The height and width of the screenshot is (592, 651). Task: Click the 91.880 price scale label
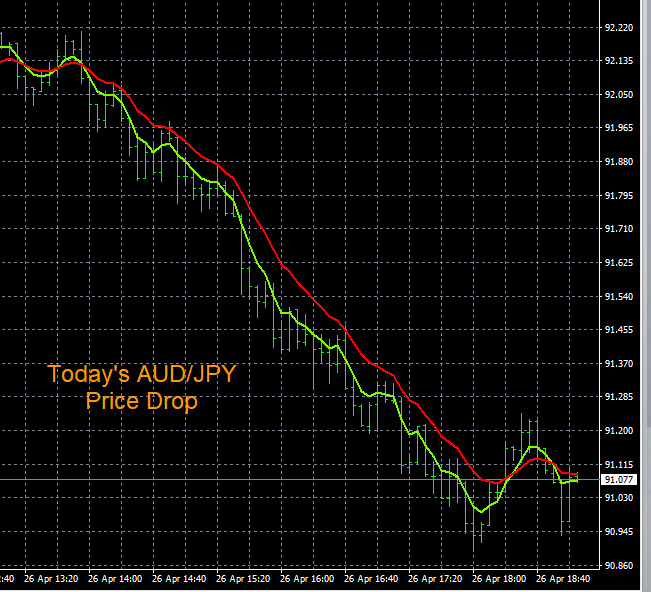pos(620,161)
